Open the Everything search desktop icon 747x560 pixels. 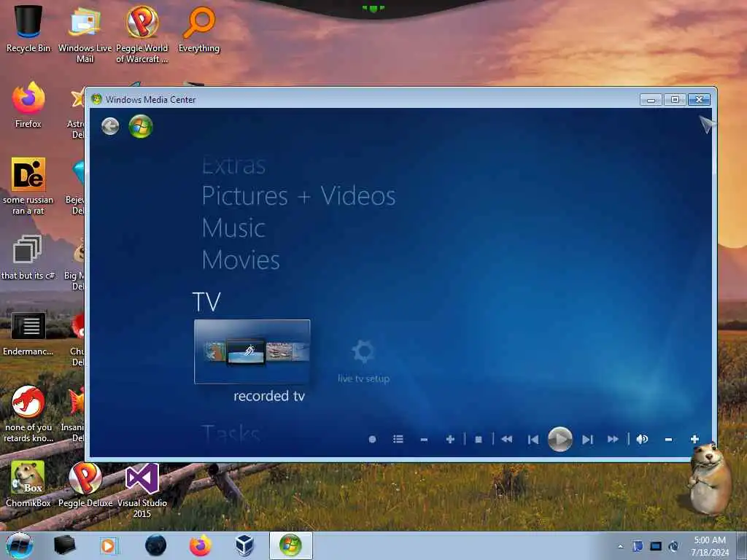199,28
